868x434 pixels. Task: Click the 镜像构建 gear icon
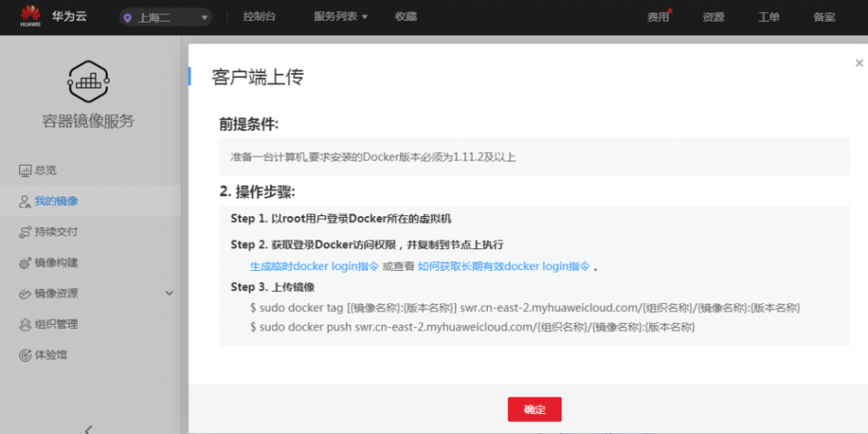25,263
